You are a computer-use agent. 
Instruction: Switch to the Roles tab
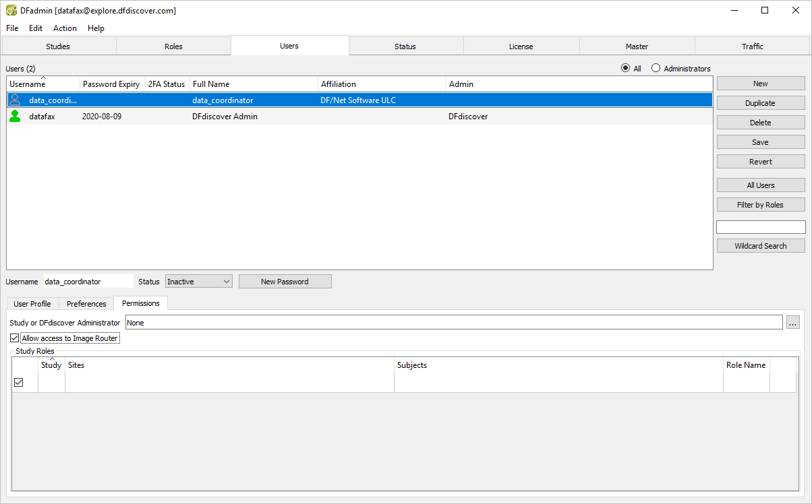point(173,46)
